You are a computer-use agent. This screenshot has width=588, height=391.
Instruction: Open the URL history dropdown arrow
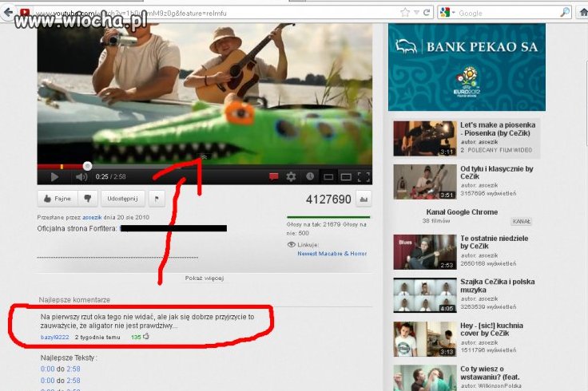(416, 13)
